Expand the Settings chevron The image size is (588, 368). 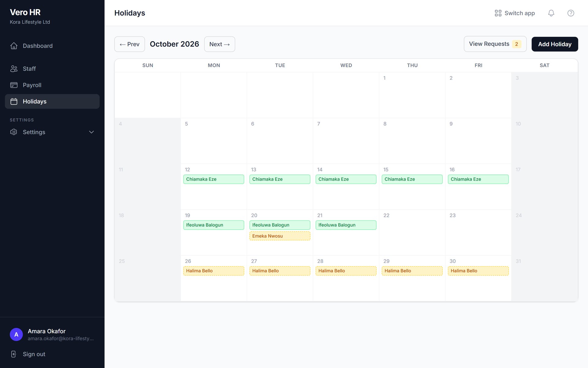tap(91, 132)
